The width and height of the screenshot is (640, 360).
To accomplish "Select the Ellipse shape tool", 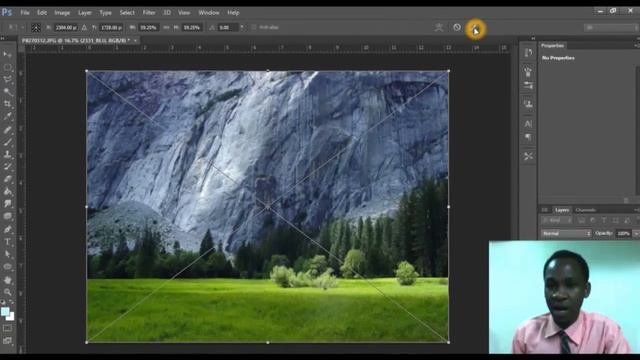I will point(7,267).
